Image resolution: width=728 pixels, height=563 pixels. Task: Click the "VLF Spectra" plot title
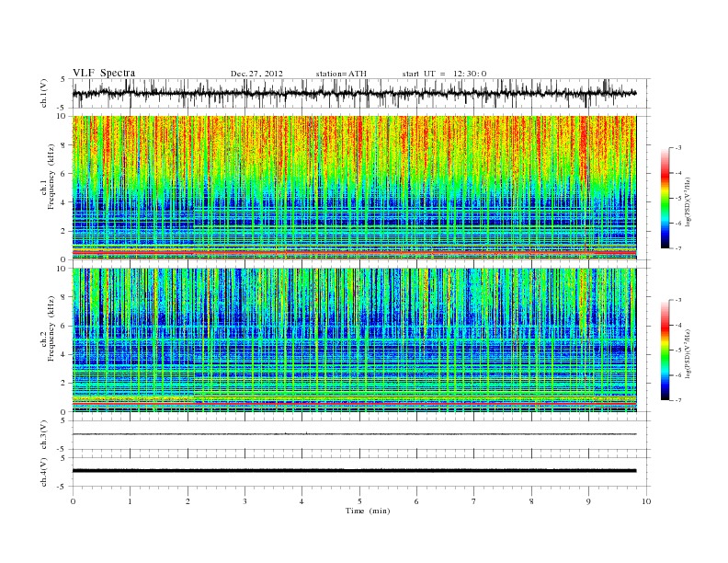point(104,73)
